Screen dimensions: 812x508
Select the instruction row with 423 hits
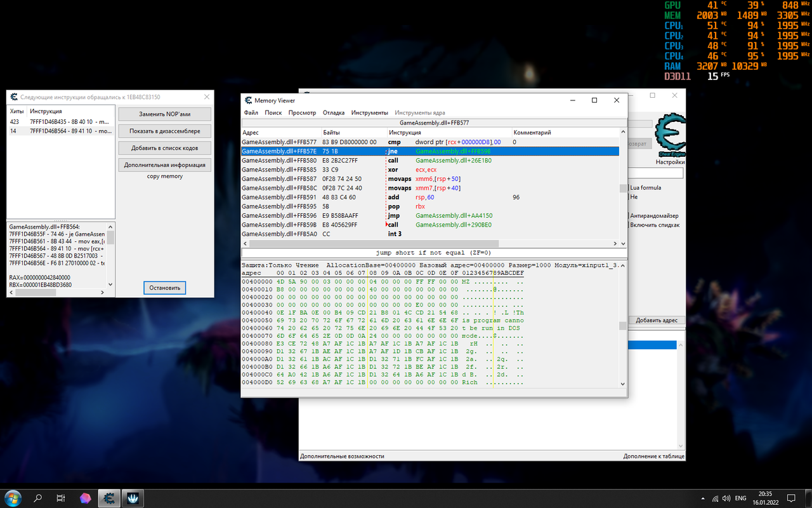(61, 121)
